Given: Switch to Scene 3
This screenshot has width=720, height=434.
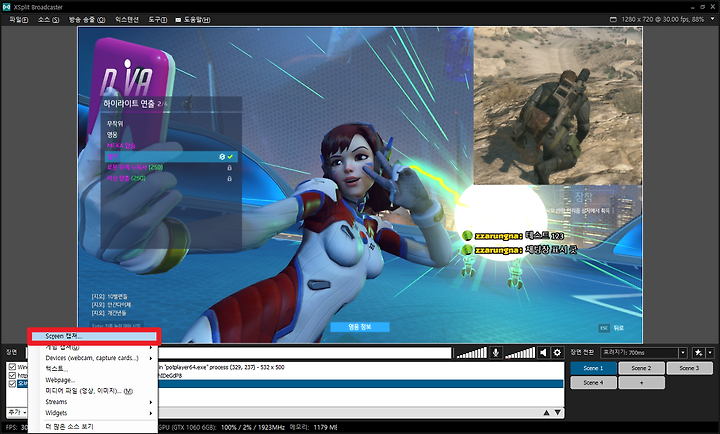Looking at the screenshot, I should pyautogui.click(x=690, y=368).
